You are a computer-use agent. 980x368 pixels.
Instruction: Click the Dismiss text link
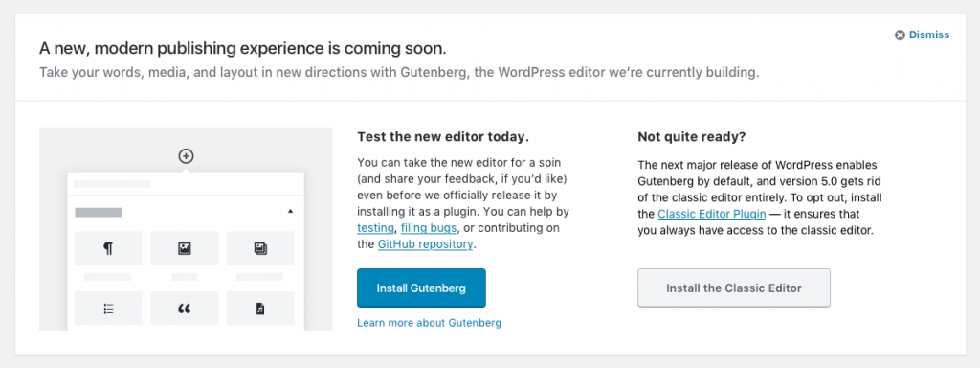929,35
